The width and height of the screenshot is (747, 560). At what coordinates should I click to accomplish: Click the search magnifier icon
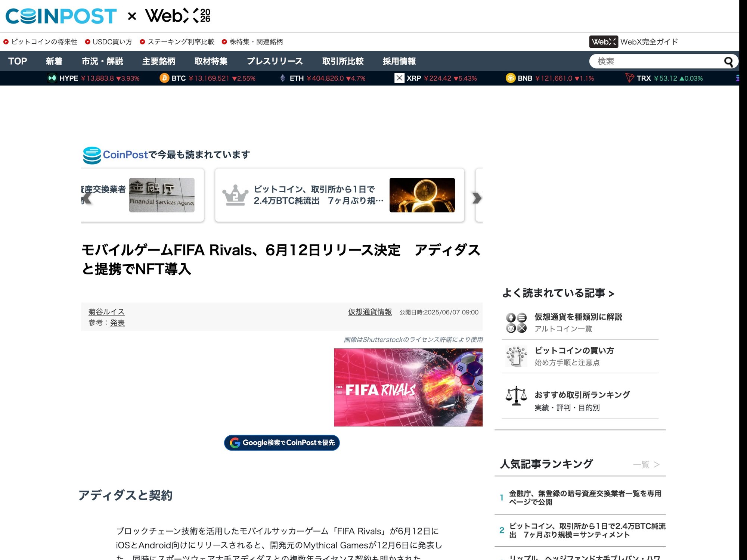tap(728, 62)
